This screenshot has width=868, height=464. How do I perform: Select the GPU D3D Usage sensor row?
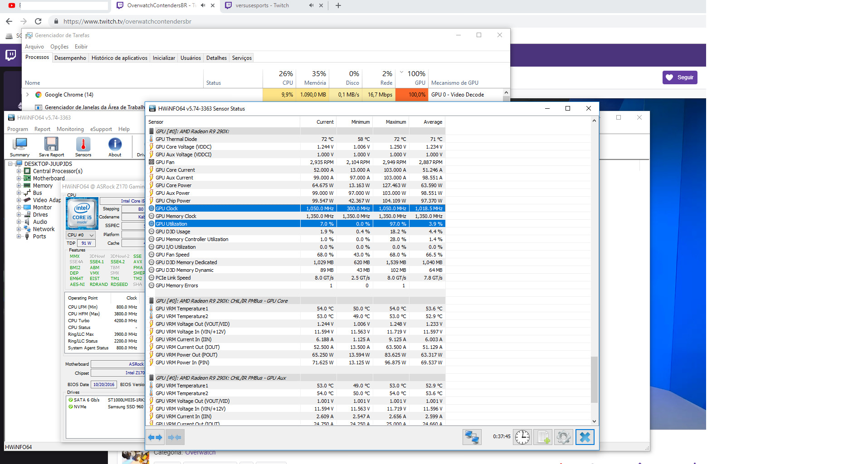[x=296, y=232]
